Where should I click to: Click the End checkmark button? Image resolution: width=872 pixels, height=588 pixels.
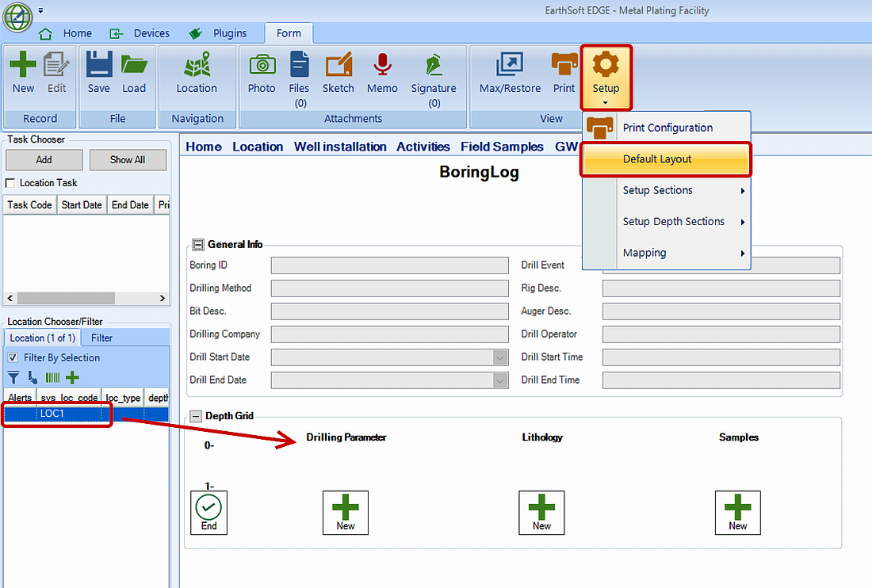pos(208,512)
